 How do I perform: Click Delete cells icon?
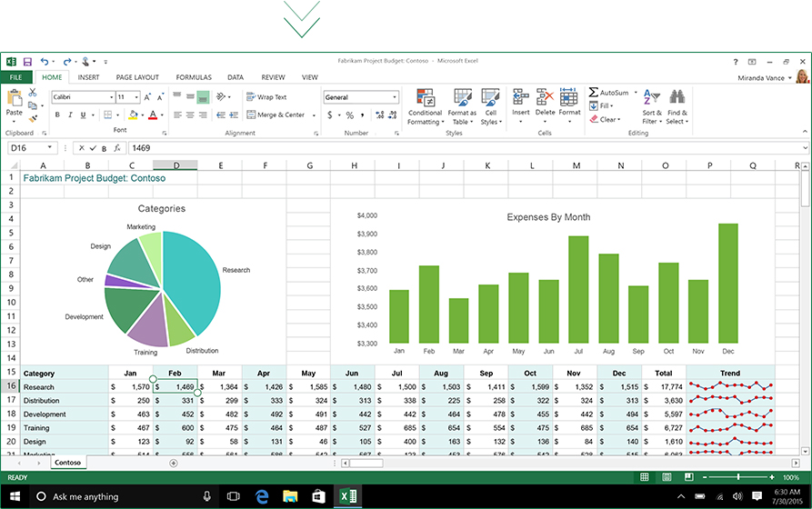[x=545, y=97]
